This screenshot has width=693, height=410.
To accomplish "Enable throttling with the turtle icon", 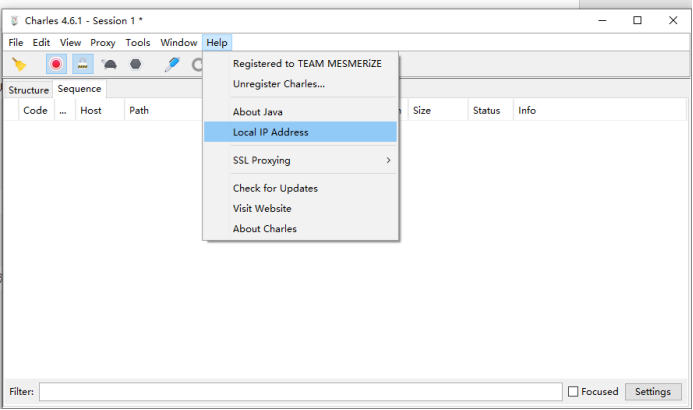I will (109, 65).
